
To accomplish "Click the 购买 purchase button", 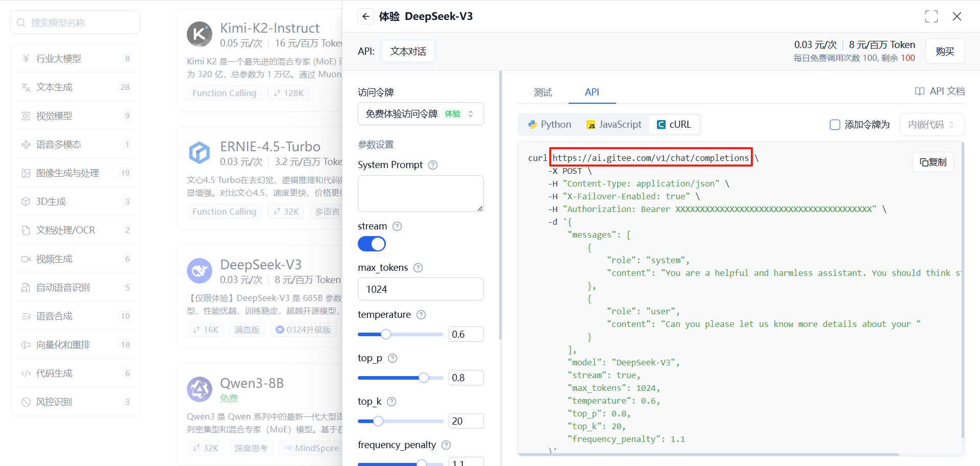I will tap(945, 51).
